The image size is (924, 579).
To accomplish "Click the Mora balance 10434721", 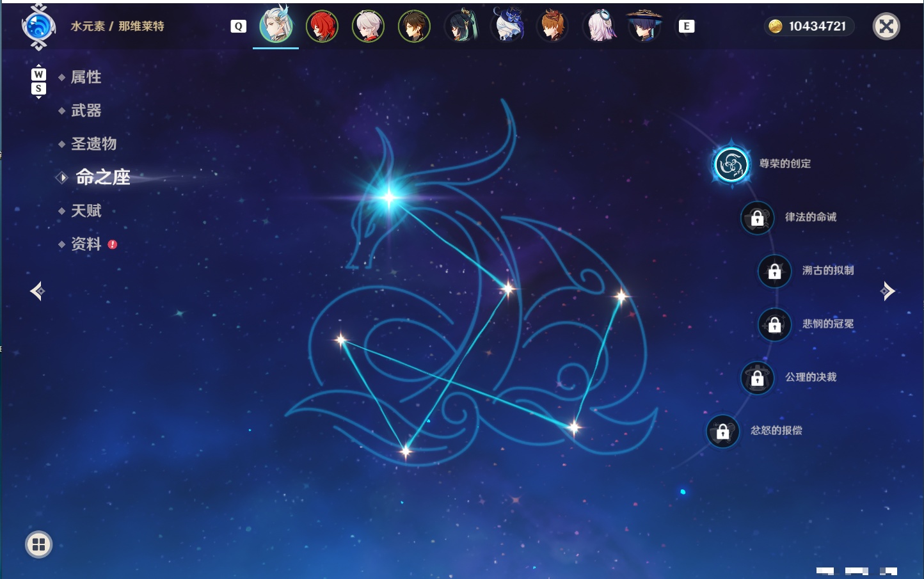I will 809,26.
